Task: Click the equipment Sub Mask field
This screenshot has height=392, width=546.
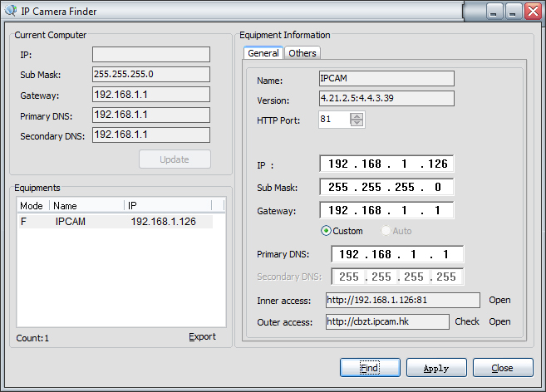Action: (386, 187)
